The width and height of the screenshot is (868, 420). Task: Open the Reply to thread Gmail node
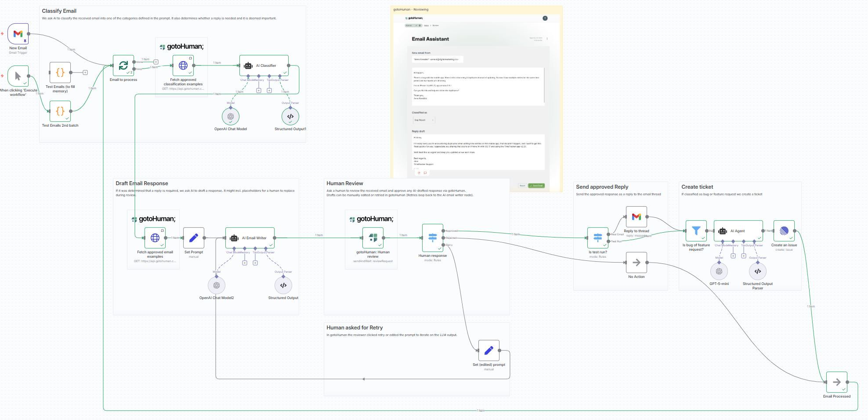point(637,217)
